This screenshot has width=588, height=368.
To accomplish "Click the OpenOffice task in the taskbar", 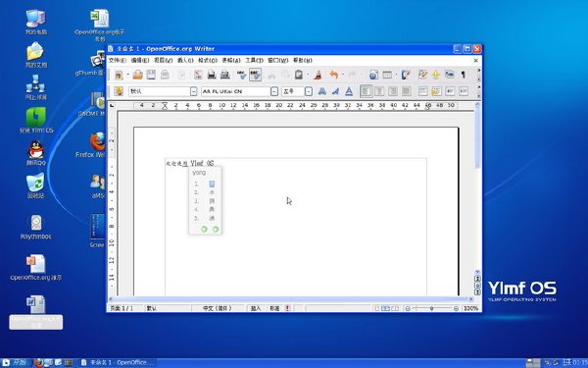I will point(118,362).
